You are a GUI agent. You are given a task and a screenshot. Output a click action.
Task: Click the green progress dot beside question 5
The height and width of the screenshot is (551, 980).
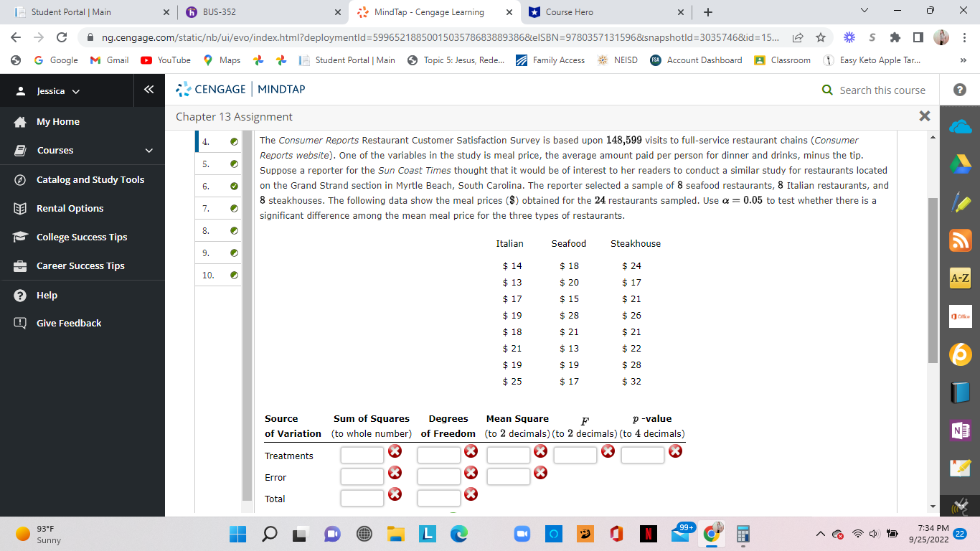click(x=234, y=164)
